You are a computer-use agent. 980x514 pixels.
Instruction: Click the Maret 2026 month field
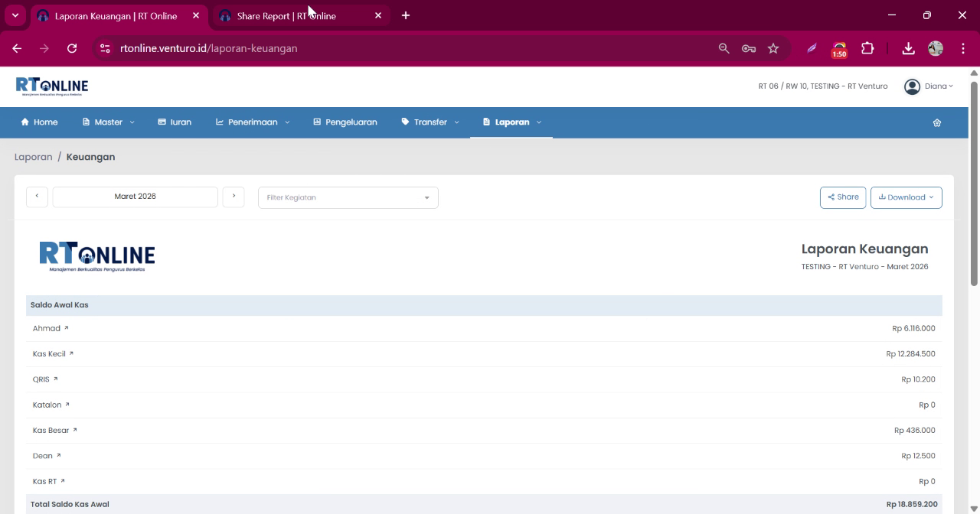136,197
